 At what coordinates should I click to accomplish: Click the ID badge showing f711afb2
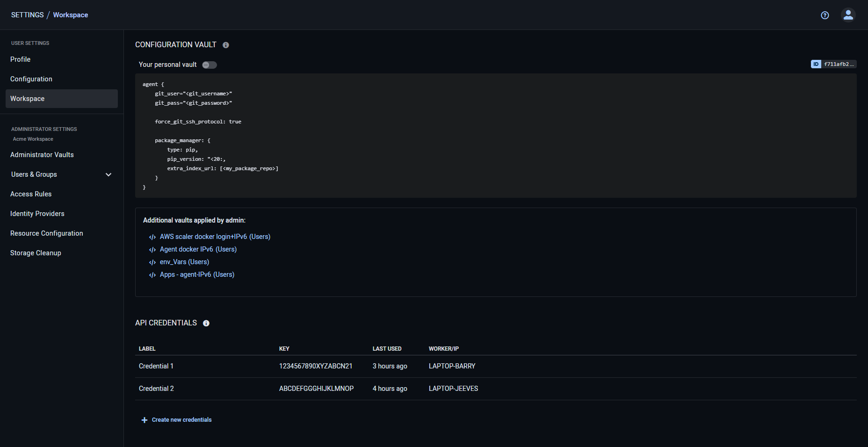click(834, 64)
